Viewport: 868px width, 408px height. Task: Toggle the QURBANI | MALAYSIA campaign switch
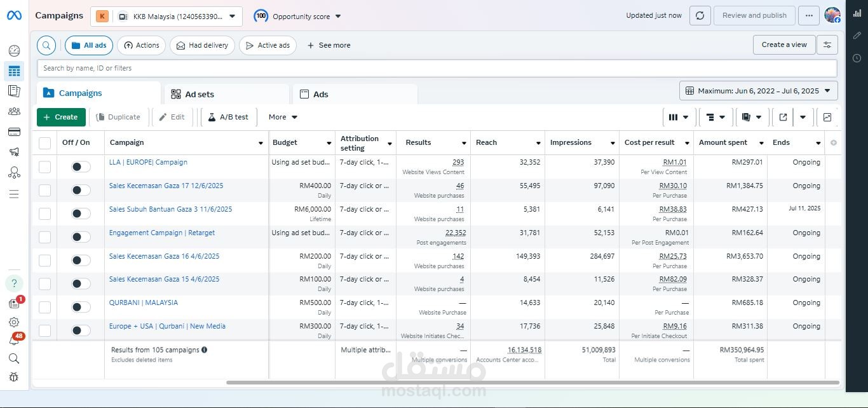click(81, 307)
